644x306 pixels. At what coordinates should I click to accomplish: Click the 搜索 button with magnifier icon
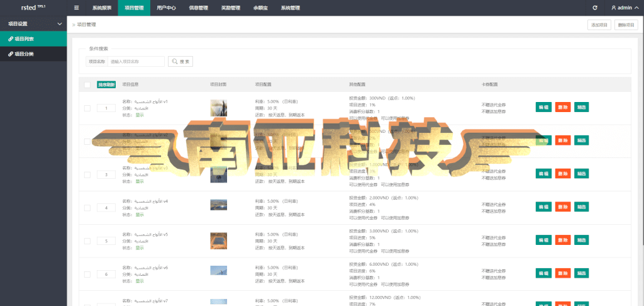pyautogui.click(x=180, y=61)
